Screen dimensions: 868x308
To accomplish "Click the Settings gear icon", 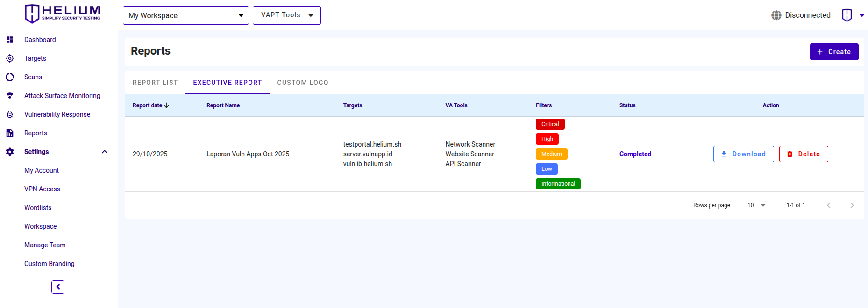I will click(10, 152).
